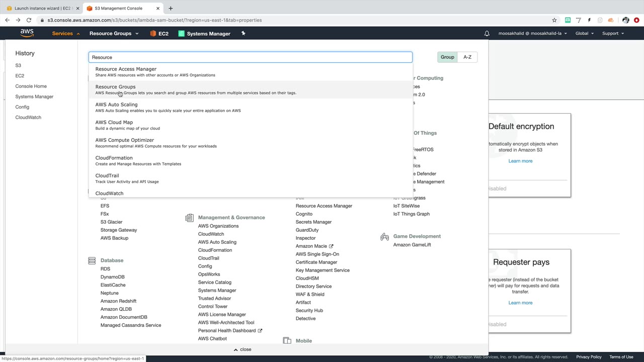Open AWS Chatbot service
This screenshot has width=644, height=362.
212,339
